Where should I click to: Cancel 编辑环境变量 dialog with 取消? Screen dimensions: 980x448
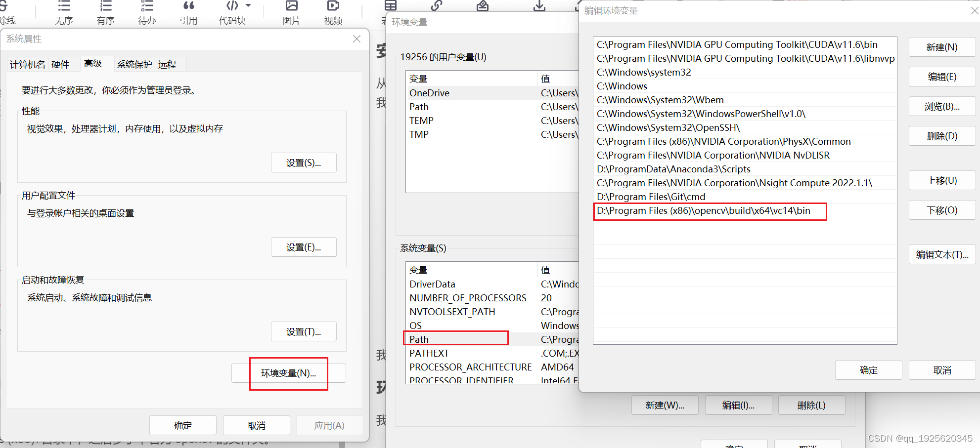942,370
